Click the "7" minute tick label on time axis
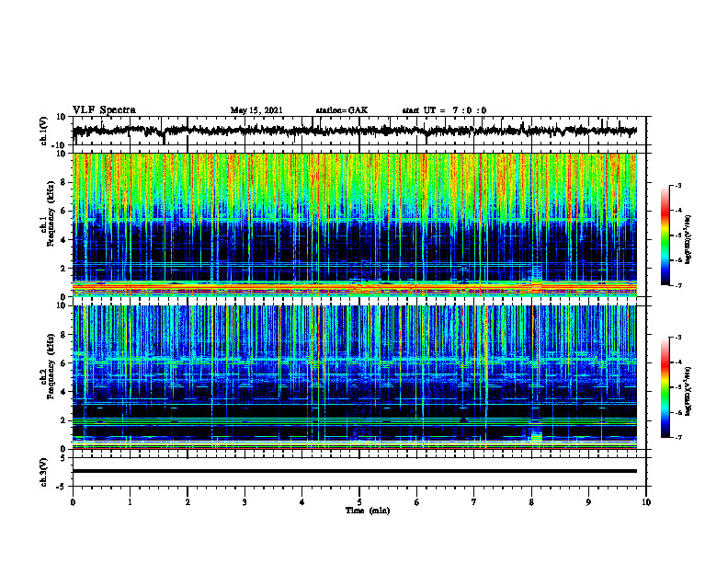 474,502
